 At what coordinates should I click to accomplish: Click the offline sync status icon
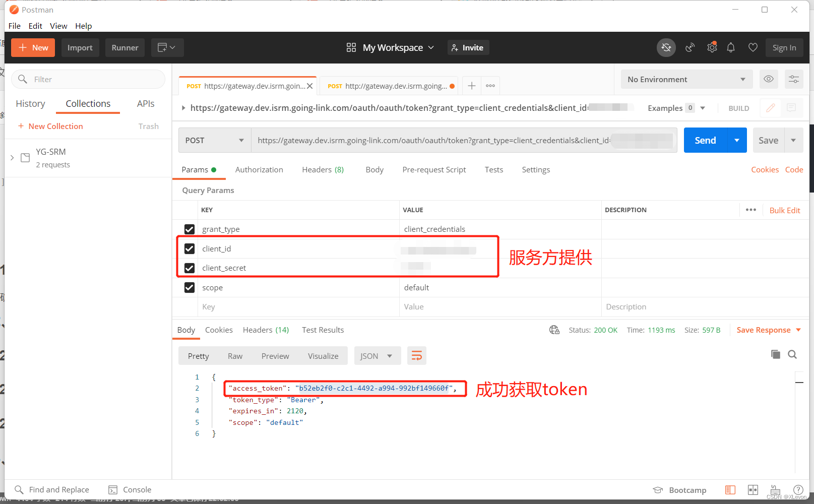tap(666, 47)
